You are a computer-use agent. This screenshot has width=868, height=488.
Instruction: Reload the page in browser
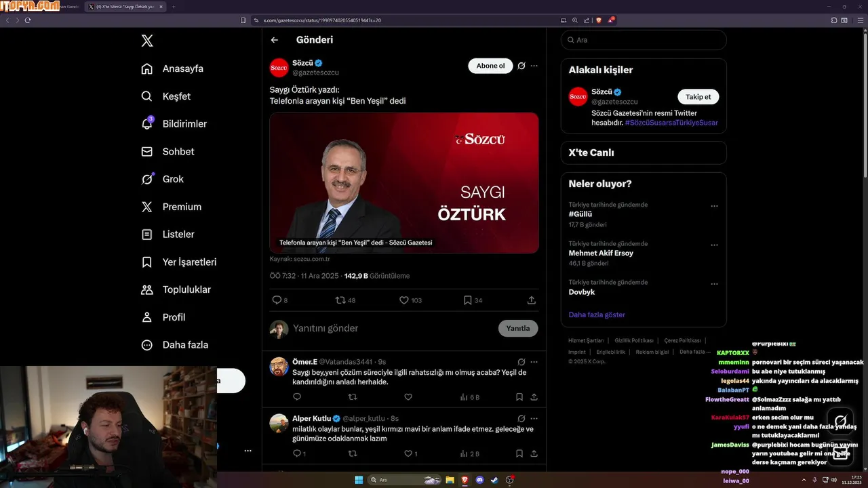(x=28, y=20)
